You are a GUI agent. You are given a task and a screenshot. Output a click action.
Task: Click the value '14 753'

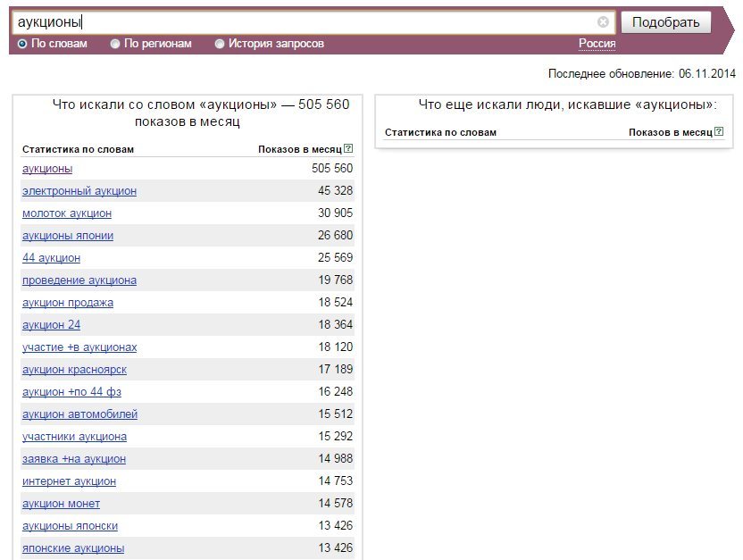tap(336, 481)
